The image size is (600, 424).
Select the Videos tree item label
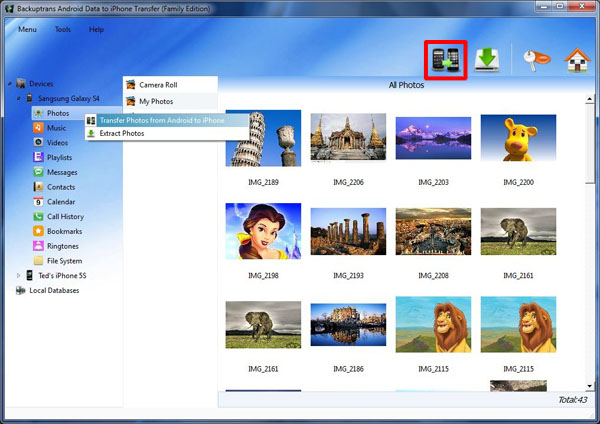[57, 143]
